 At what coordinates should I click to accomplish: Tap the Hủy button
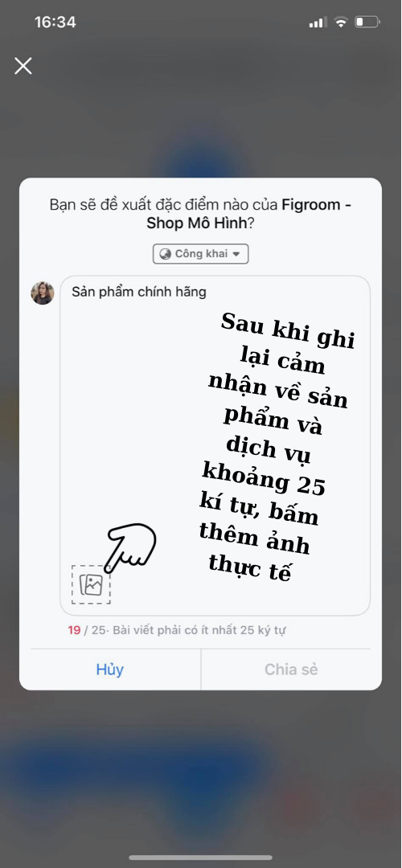tap(109, 669)
